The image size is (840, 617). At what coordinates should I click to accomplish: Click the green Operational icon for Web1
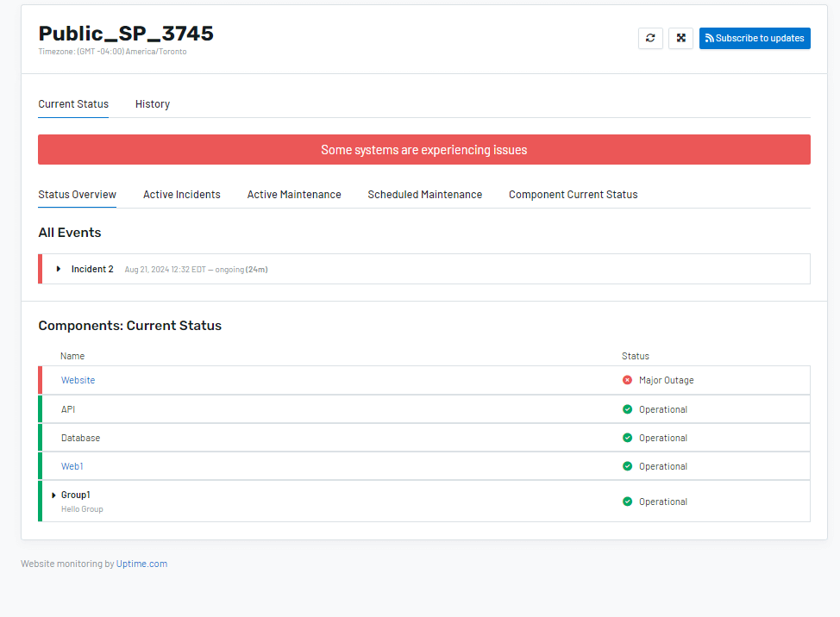pyautogui.click(x=627, y=466)
